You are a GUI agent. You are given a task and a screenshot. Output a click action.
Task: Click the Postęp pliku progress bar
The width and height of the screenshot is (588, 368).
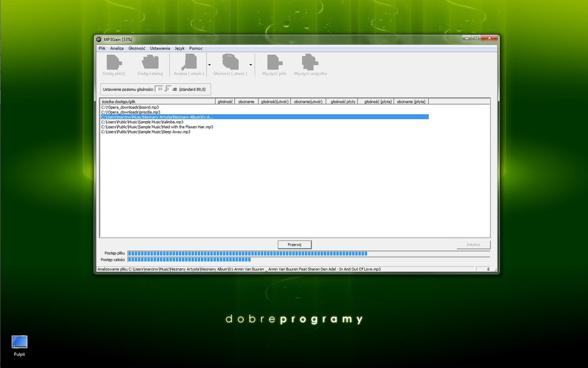point(309,253)
